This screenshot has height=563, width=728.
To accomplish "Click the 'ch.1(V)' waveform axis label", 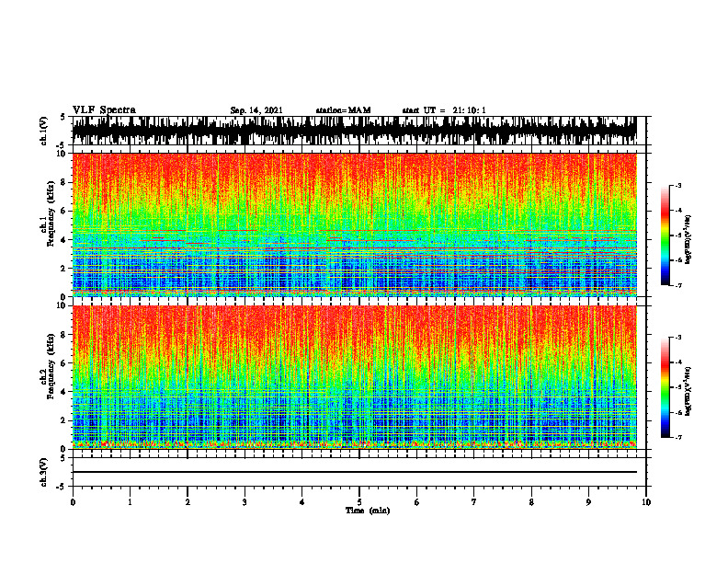I will [44, 131].
